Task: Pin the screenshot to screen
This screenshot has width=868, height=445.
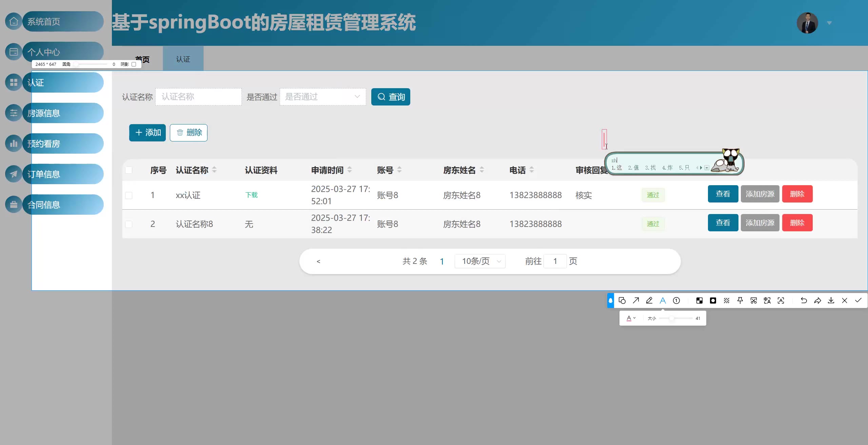Action: pos(740,301)
